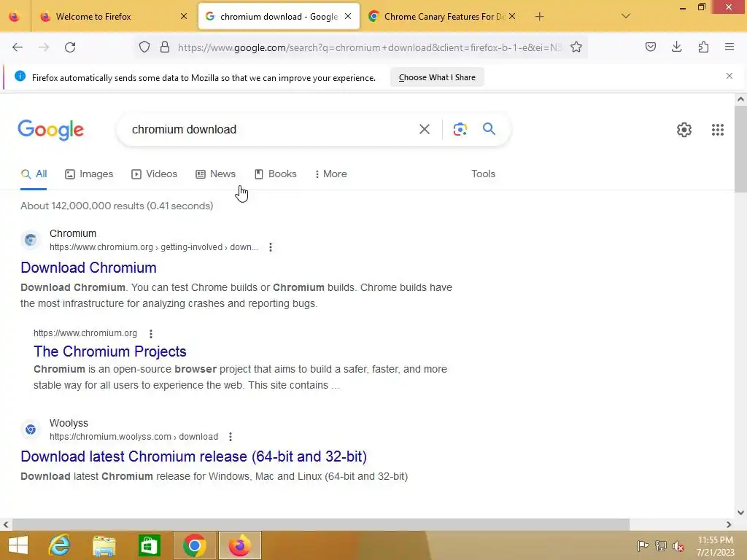This screenshot has width=747, height=560.
Task: Select the chromium download Google tab
Action: (279, 17)
